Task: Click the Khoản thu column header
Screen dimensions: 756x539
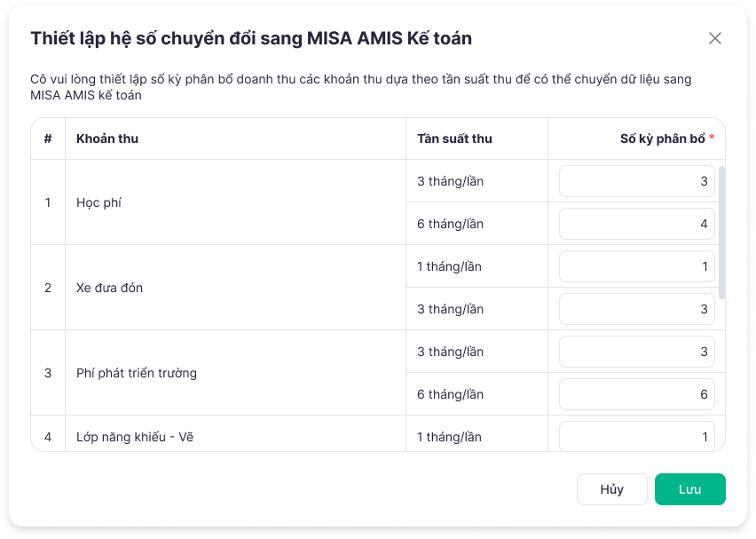Action: (107, 139)
